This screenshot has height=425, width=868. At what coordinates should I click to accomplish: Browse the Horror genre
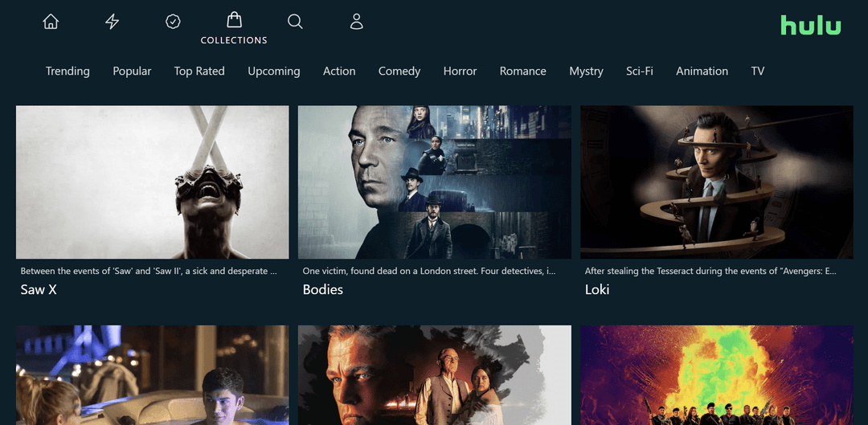(460, 71)
